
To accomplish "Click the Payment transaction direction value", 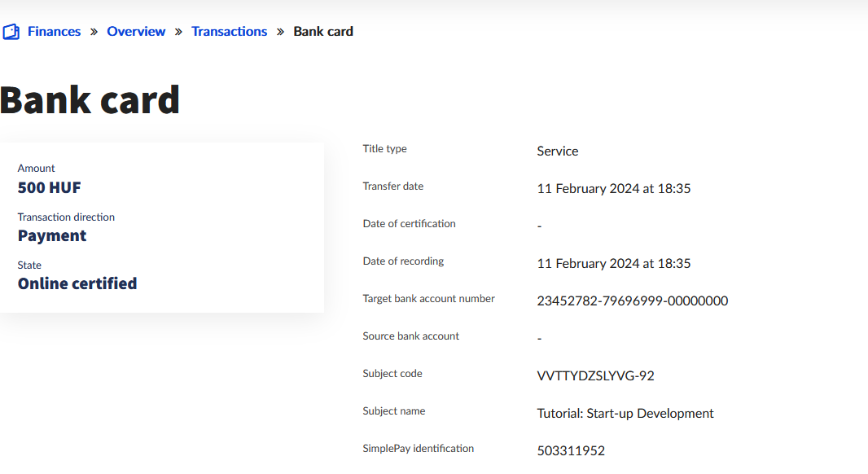I will (52, 236).
